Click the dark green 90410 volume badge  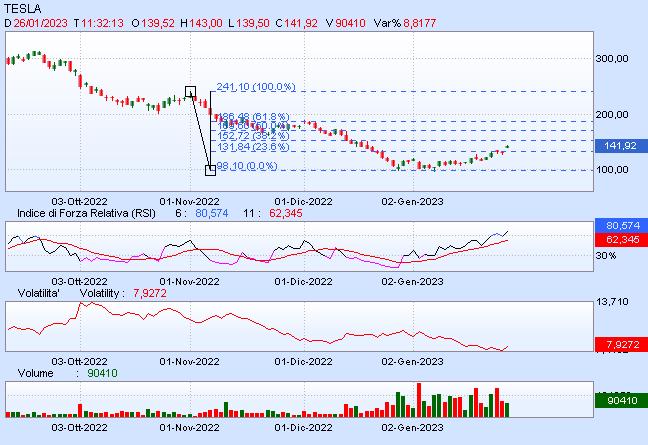(621, 400)
